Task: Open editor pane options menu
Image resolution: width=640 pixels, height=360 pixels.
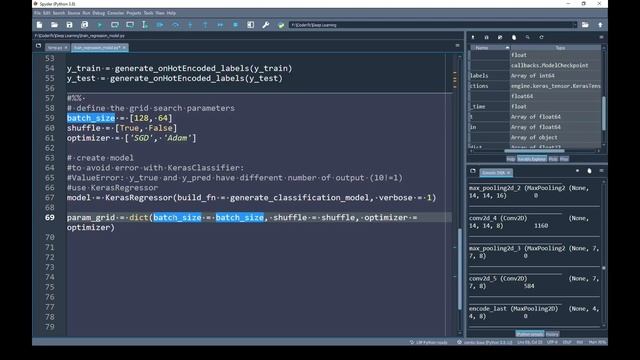Action: 457,46
